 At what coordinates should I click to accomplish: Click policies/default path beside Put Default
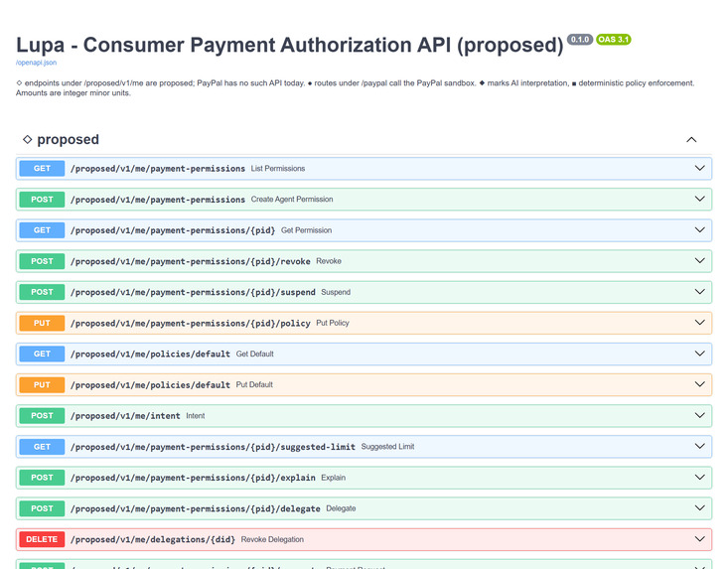pos(150,384)
